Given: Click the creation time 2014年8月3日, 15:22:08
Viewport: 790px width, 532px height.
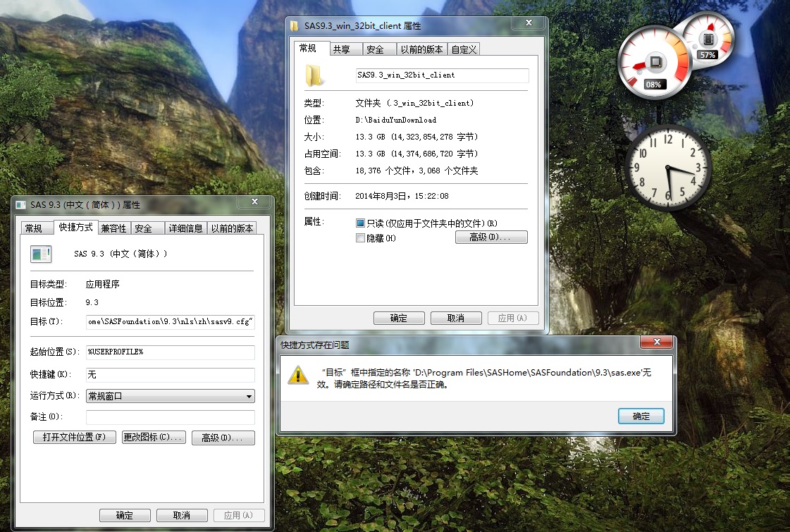Looking at the screenshot, I should [402, 196].
